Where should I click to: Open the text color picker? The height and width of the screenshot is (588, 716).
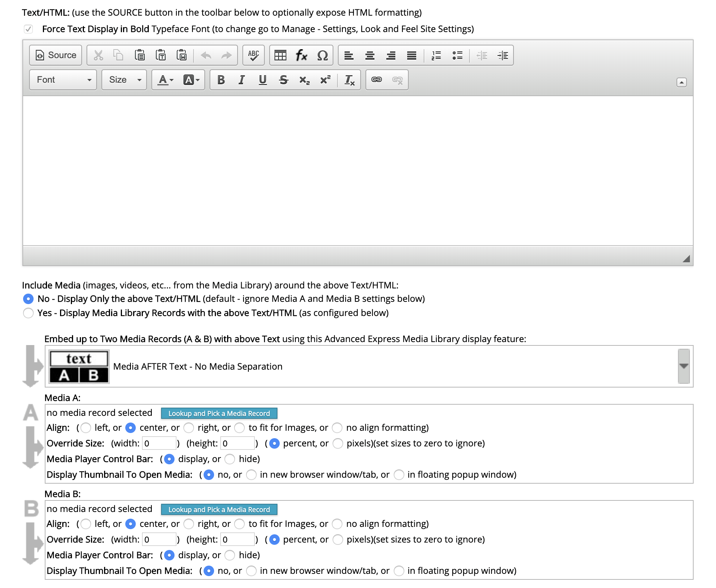tap(166, 80)
